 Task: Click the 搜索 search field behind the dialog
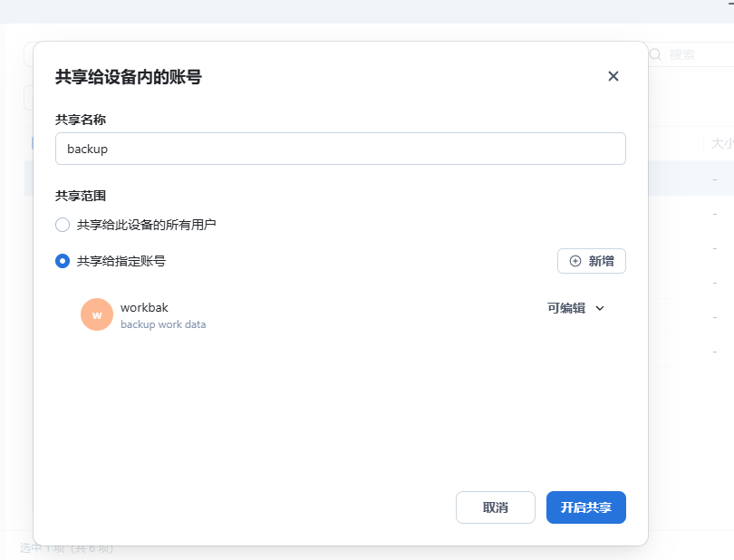693,54
